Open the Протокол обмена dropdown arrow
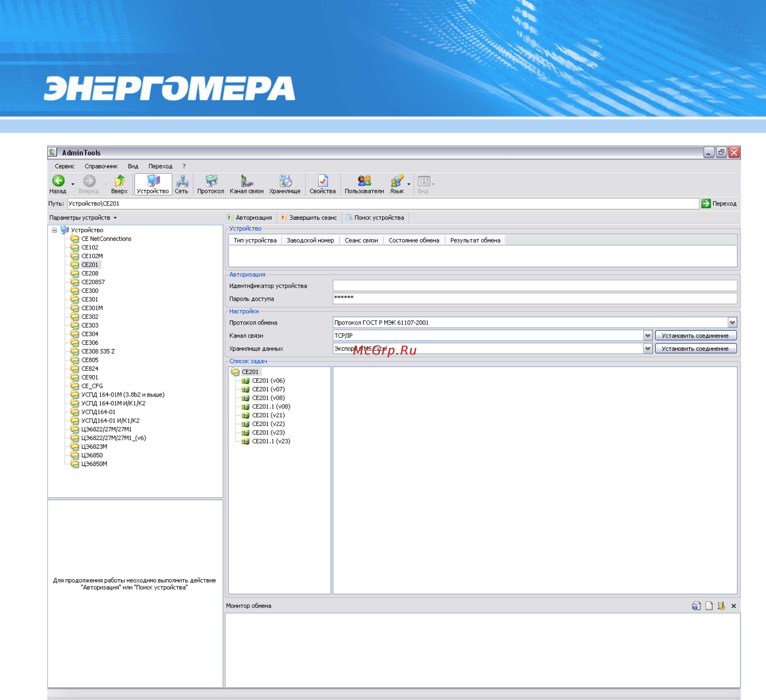 click(732, 323)
